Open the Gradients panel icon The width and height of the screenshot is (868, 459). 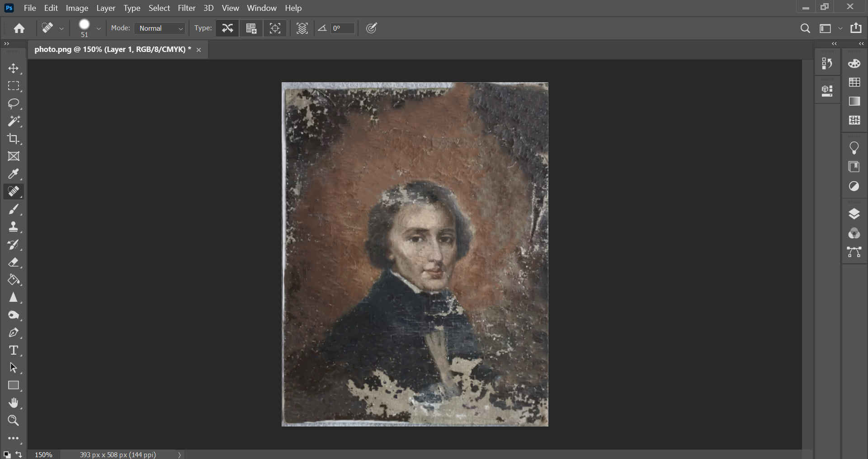pyautogui.click(x=854, y=102)
